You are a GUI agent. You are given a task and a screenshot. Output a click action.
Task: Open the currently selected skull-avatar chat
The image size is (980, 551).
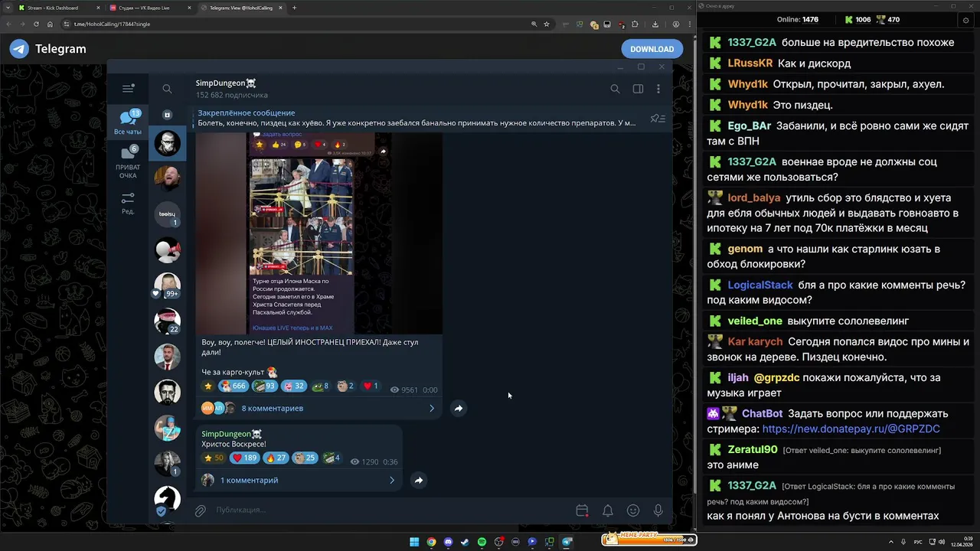168,143
